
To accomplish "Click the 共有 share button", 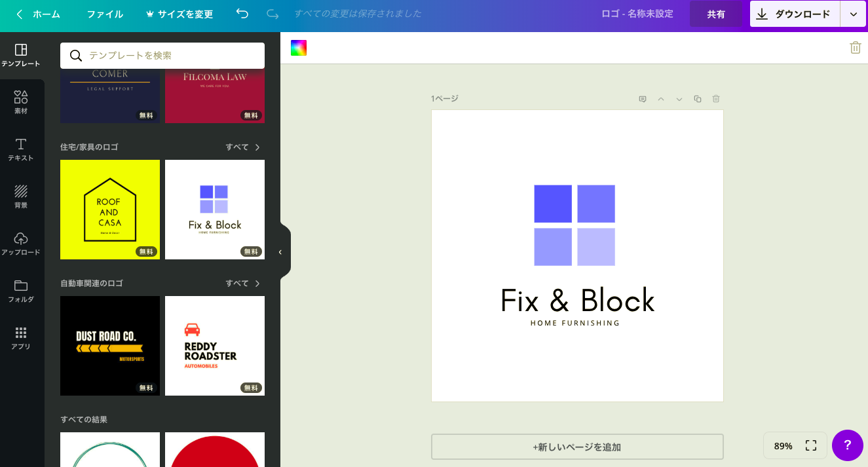I will click(x=716, y=14).
